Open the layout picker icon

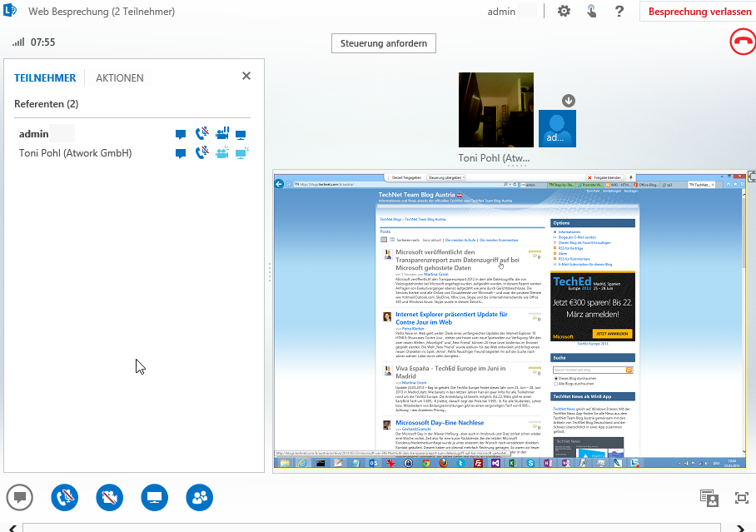(x=709, y=498)
